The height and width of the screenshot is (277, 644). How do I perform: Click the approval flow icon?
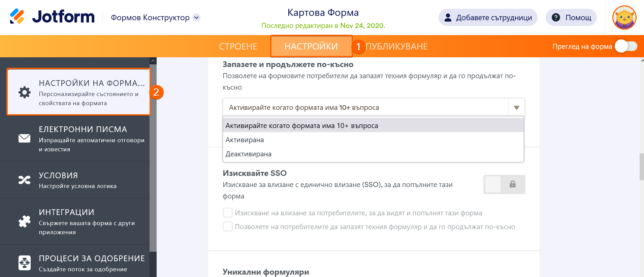coord(25,263)
